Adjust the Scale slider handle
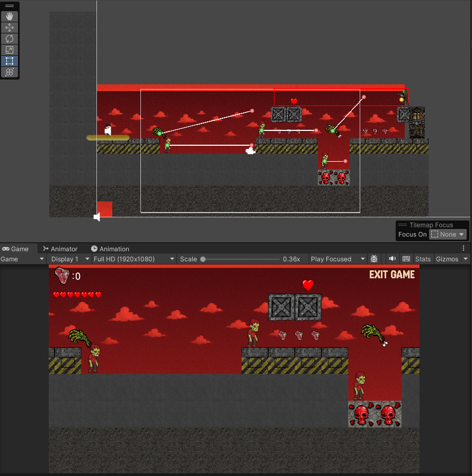The width and height of the screenshot is (472, 476). point(203,259)
